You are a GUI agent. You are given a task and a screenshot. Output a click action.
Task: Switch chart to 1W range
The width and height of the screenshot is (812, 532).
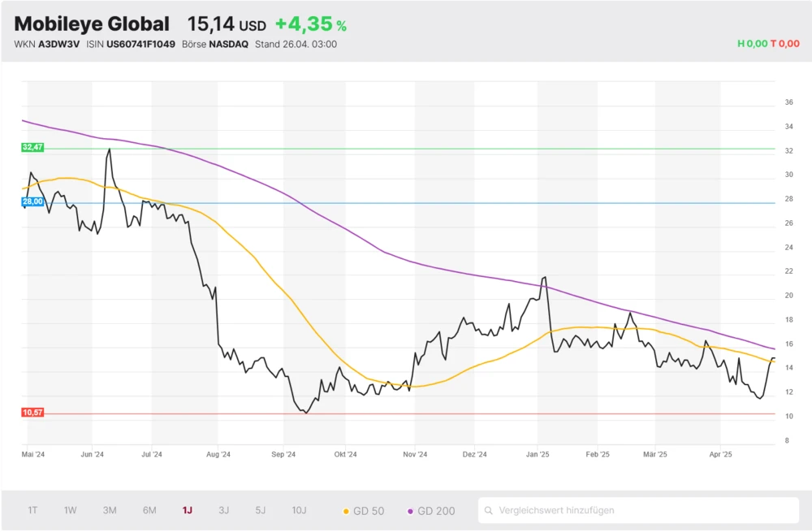coord(71,511)
